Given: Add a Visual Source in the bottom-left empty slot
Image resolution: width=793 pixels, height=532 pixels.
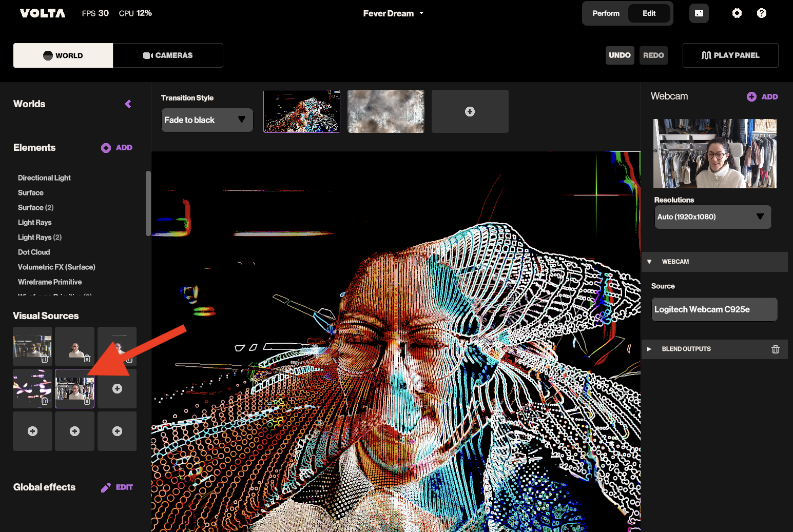Looking at the screenshot, I should [x=32, y=431].
